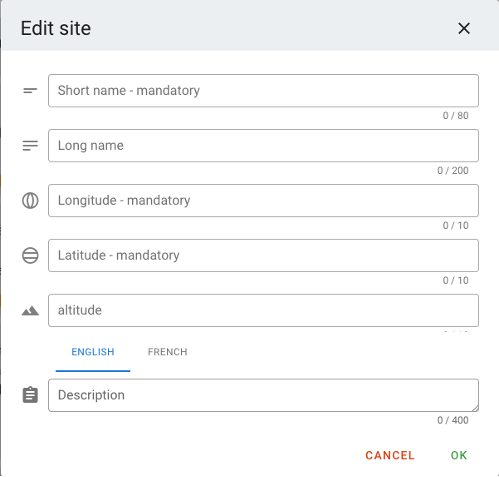Switch to the English description tab
This screenshot has height=477, width=499.
point(93,352)
